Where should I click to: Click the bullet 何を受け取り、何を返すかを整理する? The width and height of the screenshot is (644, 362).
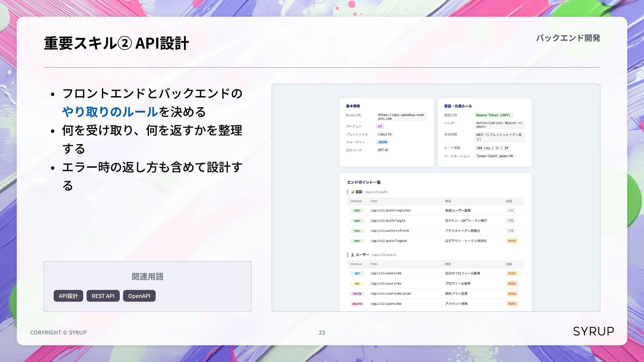[x=152, y=139]
